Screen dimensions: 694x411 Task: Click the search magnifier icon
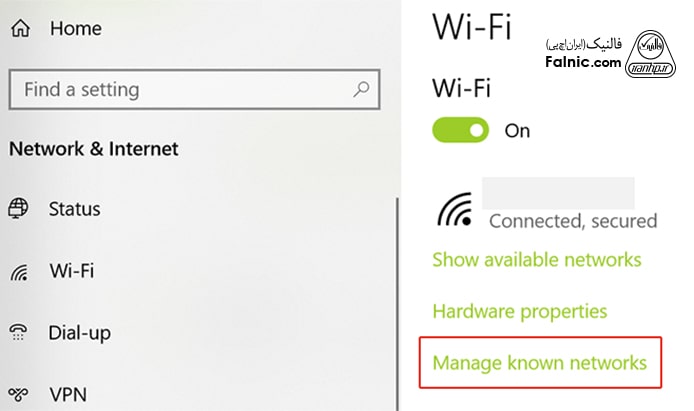pyautogui.click(x=361, y=90)
